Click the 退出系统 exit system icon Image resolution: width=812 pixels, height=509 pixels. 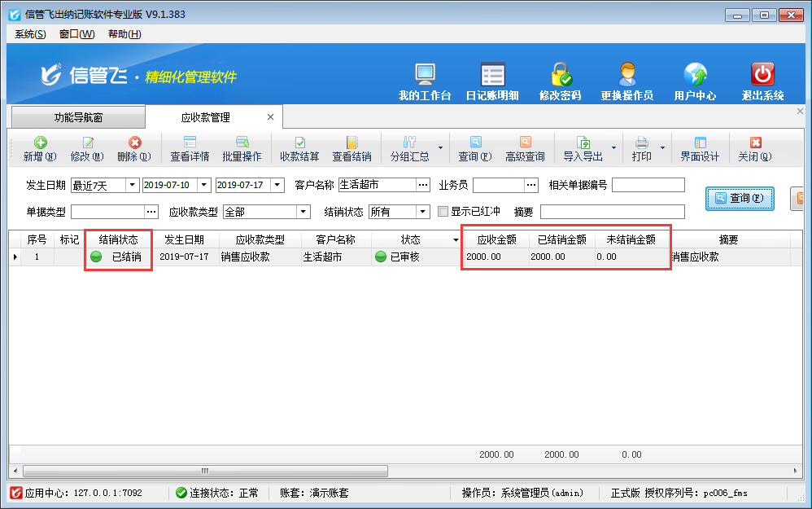(x=762, y=81)
